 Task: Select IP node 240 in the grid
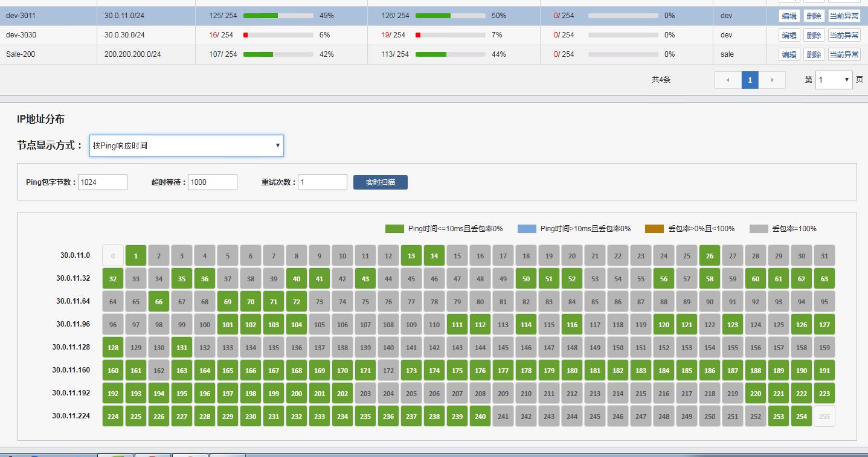(x=480, y=416)
